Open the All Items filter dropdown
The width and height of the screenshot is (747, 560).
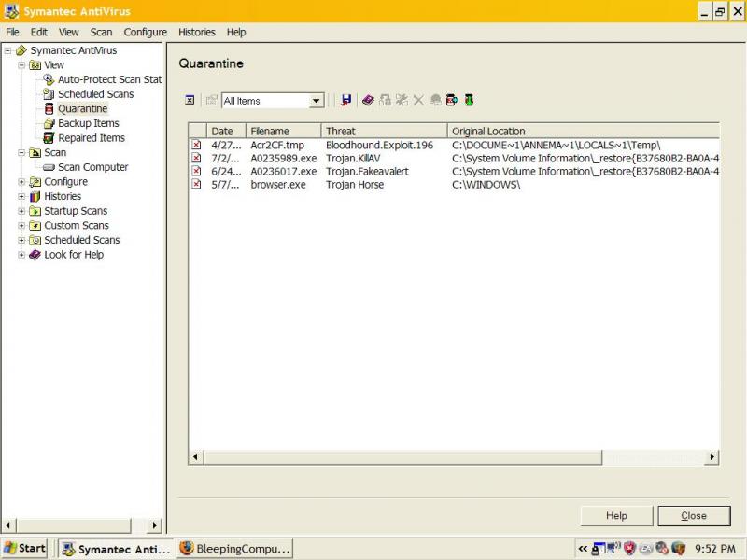[x=316, y=101]
